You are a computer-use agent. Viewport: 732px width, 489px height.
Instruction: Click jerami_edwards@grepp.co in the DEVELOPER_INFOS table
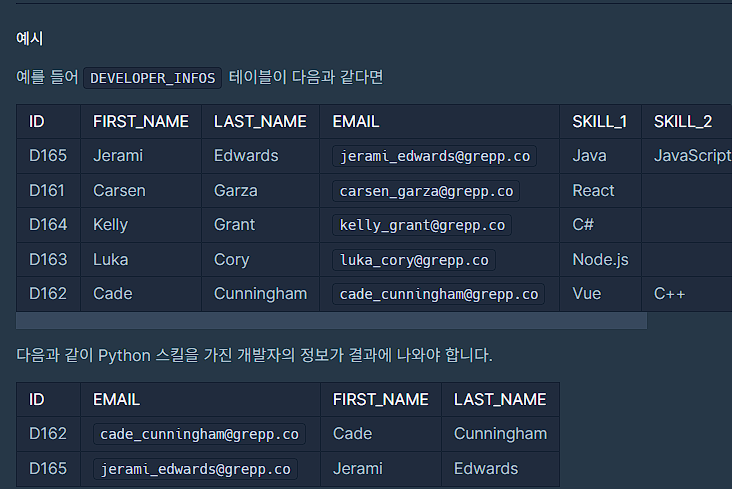(x=435, y=156)
